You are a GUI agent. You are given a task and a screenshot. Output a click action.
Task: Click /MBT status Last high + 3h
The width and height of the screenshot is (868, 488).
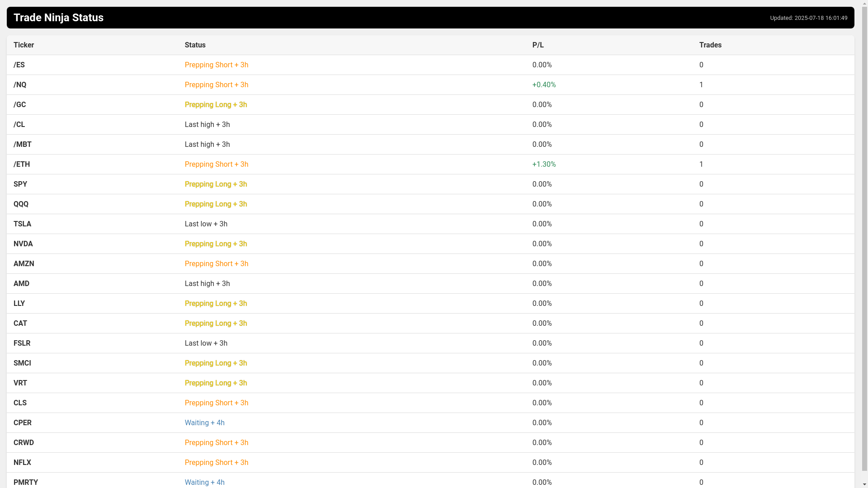(x=207, y=145)
